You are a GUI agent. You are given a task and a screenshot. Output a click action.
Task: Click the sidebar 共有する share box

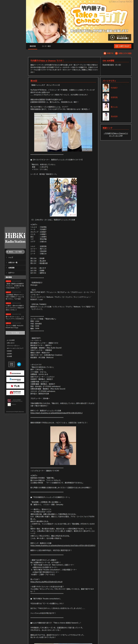point(11,364)
